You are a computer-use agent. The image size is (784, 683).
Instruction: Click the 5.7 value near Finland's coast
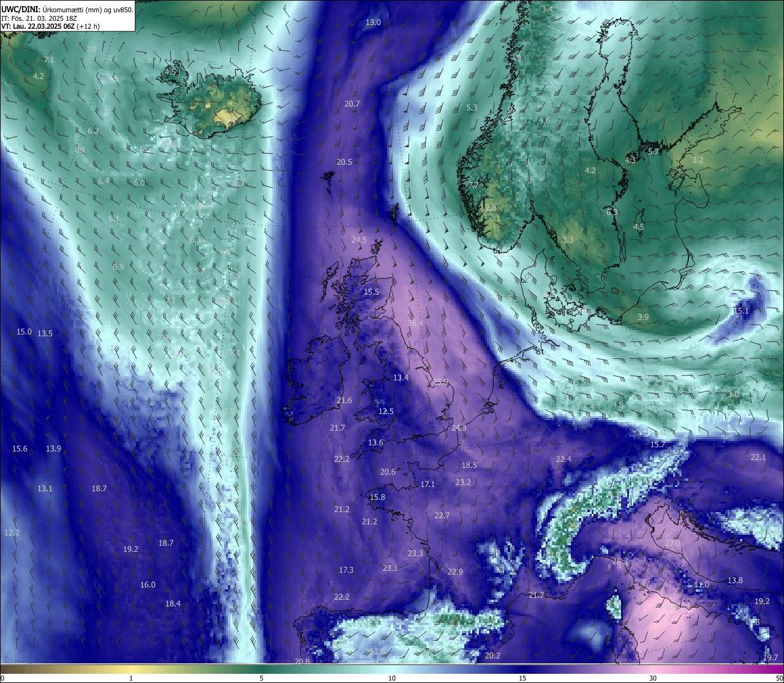[x=653, y=151]
